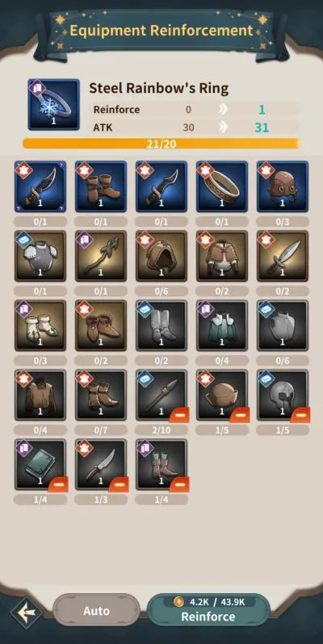
Task: Select the brown jacket with 0/4 count
Action: (40, 395)
